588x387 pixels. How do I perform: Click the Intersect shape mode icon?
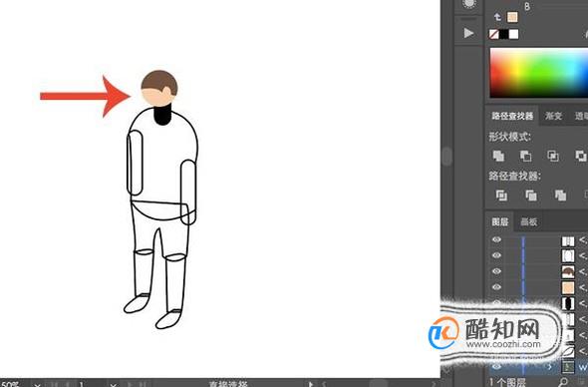(x=553, y=156)
